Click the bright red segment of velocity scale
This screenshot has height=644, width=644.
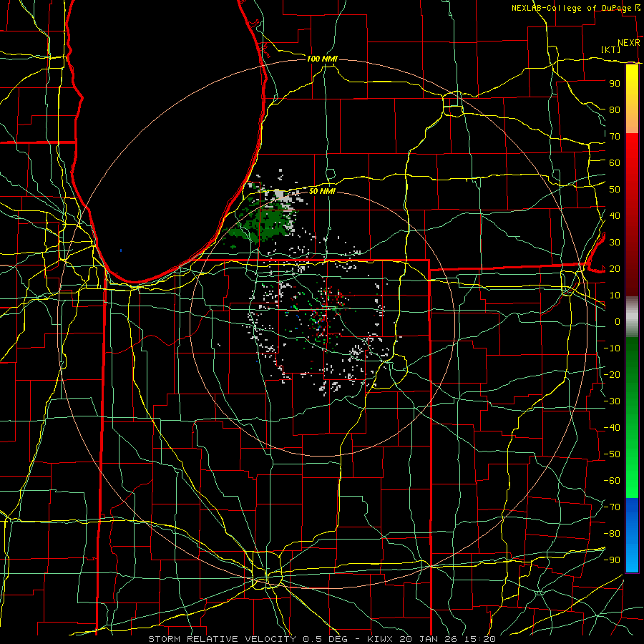pos(632,165)
